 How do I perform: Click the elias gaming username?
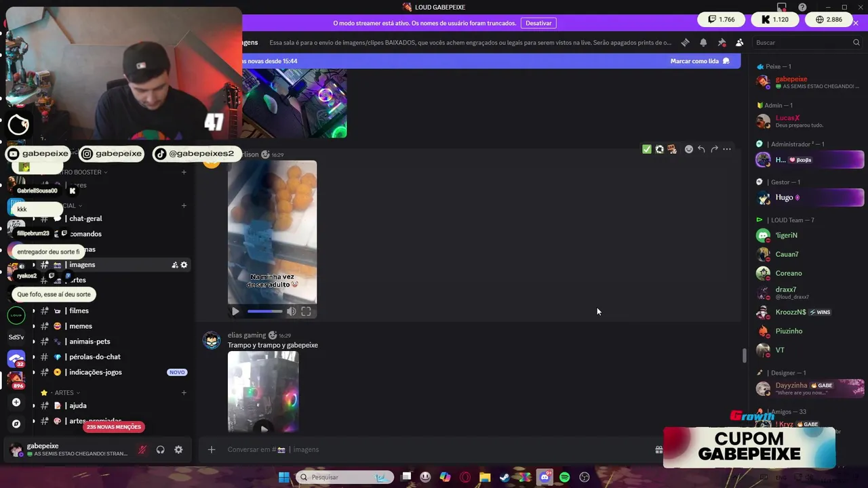click(x=247, y=335)
